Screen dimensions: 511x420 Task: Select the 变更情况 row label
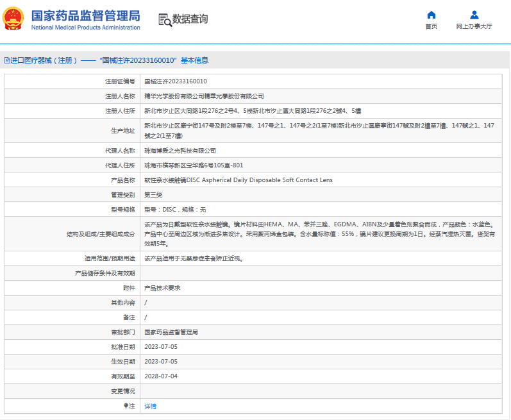pyautogui.click(x=123, y=391)
